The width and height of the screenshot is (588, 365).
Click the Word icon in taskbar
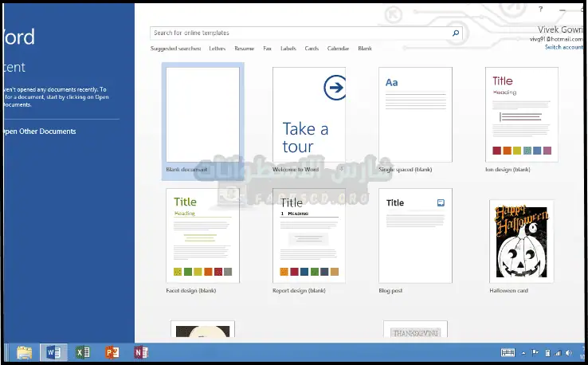click(x=53, y=352)
